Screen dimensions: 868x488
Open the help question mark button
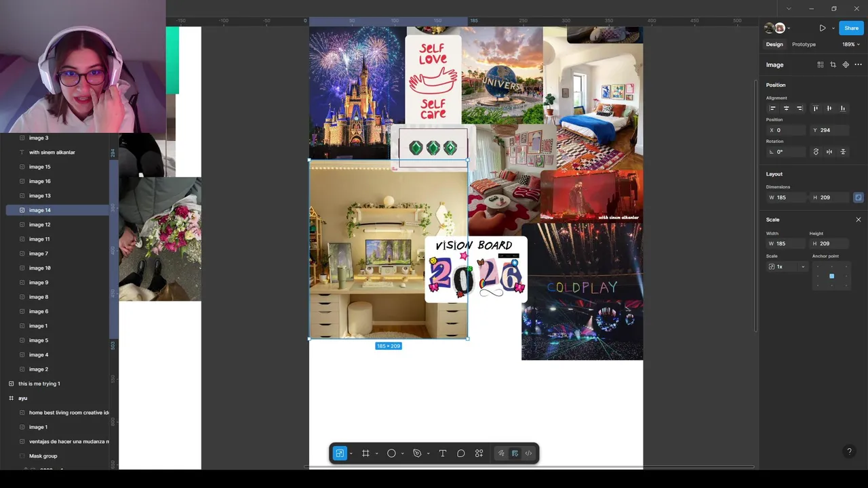[849, 451]
